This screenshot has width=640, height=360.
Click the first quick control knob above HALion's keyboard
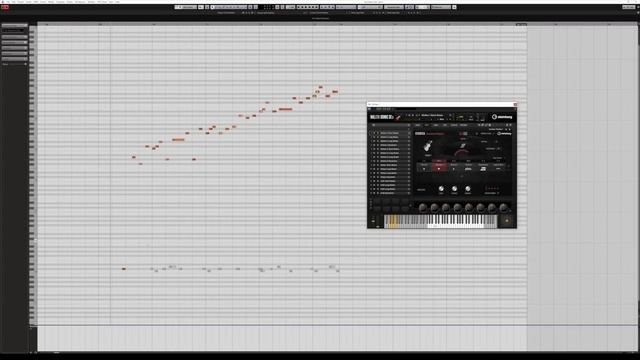pyautogui.click(x=423, y=208)
